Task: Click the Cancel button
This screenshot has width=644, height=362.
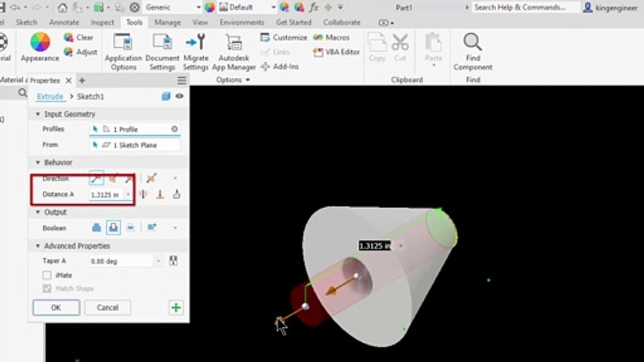Action: tap(108, 308)
